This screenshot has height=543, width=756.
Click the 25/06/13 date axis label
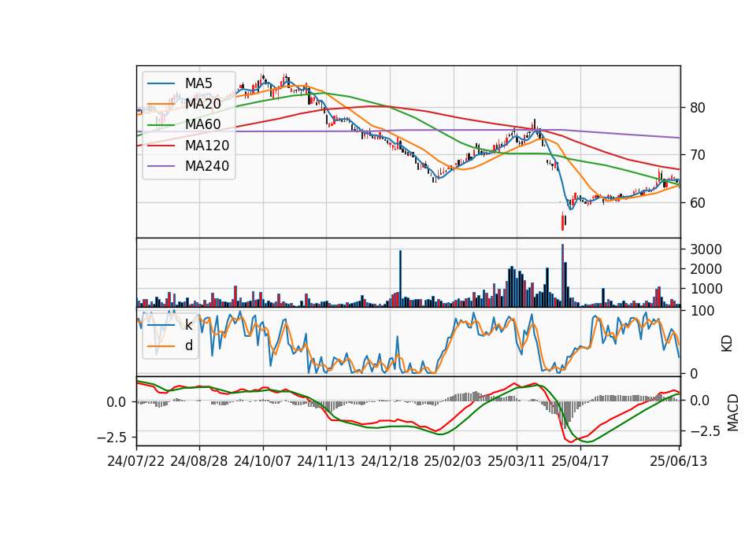click(x=679, y=461)
